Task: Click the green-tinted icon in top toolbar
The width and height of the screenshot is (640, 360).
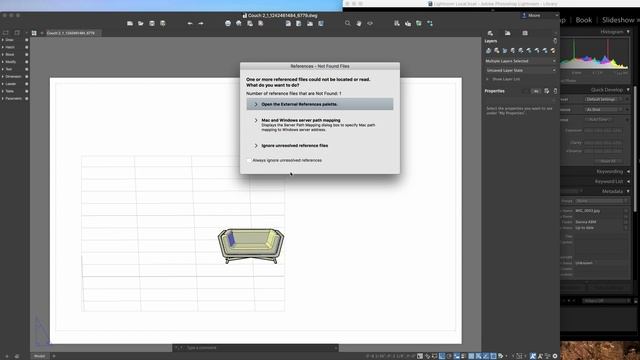Action: coord(419,24)
